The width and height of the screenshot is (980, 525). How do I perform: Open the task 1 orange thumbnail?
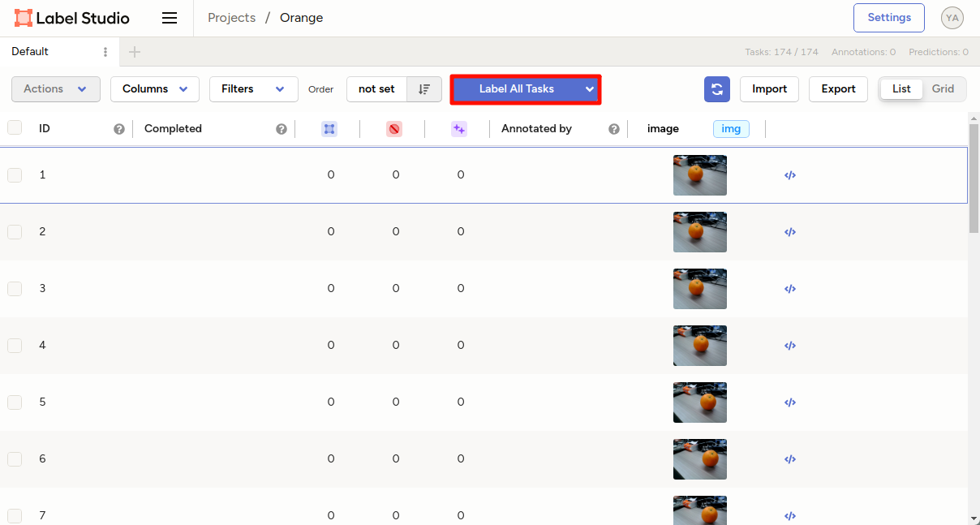tap(700, 175)
